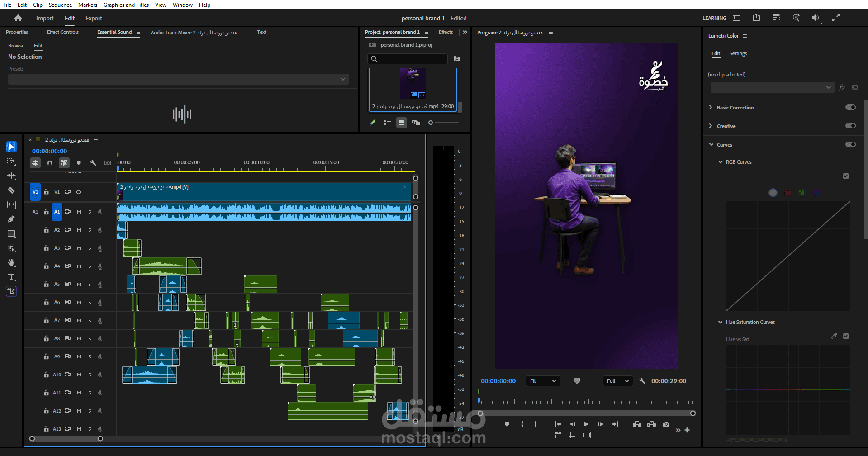Open the Fit zoom level dropdown

click(543, 381)
